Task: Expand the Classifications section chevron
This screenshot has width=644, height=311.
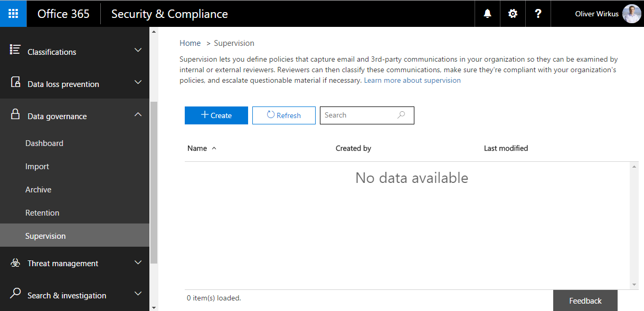Action: click(x=138, y=50)
